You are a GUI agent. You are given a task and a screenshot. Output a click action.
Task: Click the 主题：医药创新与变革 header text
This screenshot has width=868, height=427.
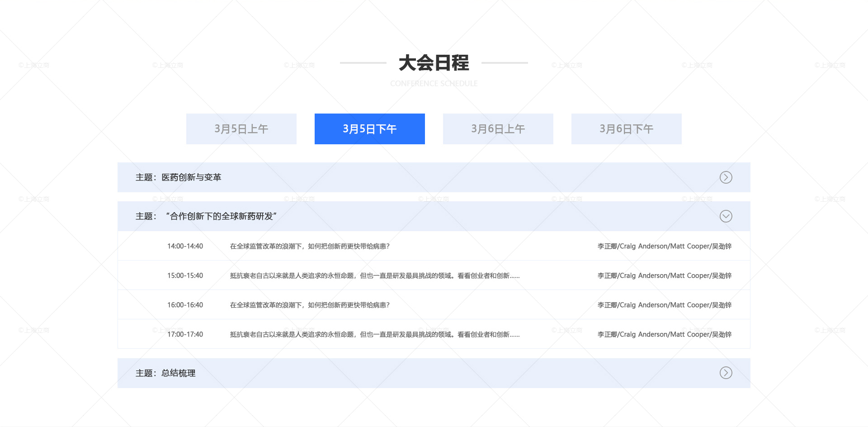click(179, 177)
